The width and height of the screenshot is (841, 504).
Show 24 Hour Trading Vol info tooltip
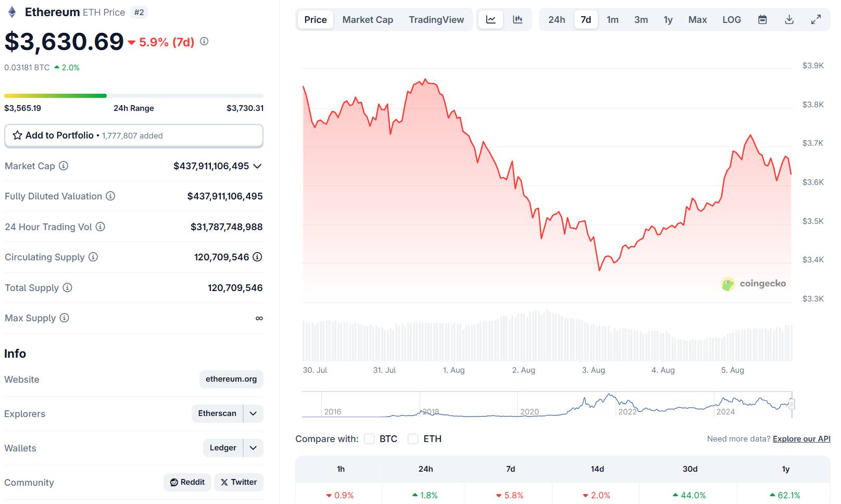coord(101,226)
